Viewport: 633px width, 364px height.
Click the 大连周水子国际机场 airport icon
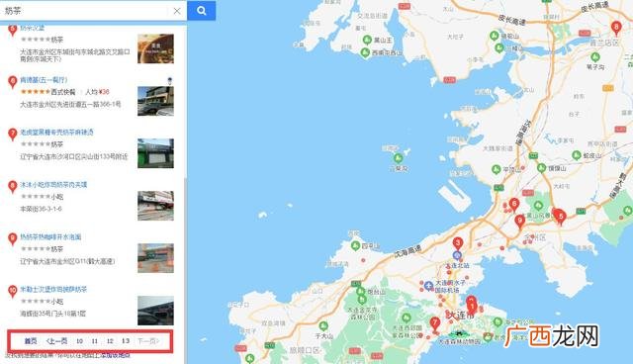pyautogui.click(x=428, y=287)
